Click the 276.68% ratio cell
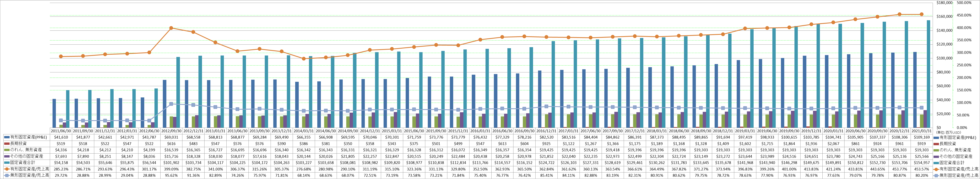Viewport: 980px width, 179px height. point(304,169)
